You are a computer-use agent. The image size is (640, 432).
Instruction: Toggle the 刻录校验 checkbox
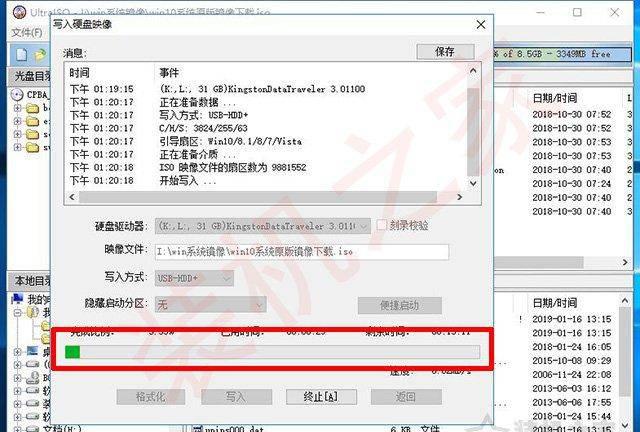381,225
